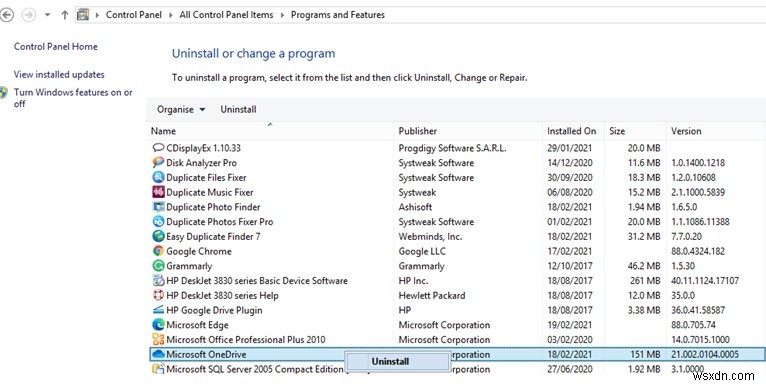Click version 21.002.0104.0005 of OneDrive
766x386 pixels.
tap(705, 354)
